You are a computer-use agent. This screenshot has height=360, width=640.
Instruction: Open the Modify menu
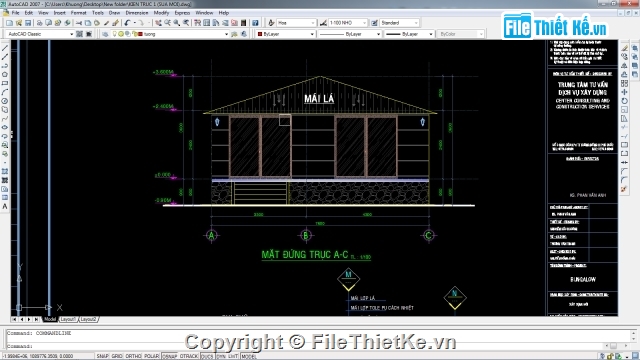coord(161,13)
